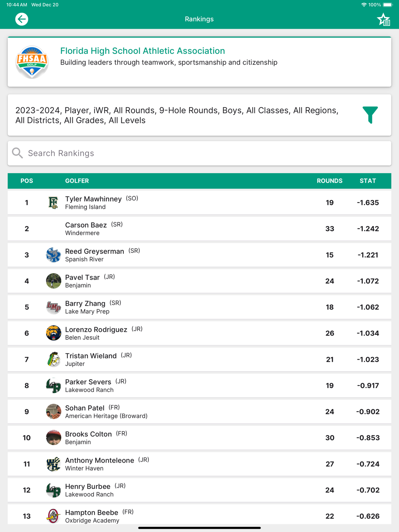Viewport: 399px width, 532px height.
Task: Tap the Lake Mary Prep logo
Action: coord(53,307)
